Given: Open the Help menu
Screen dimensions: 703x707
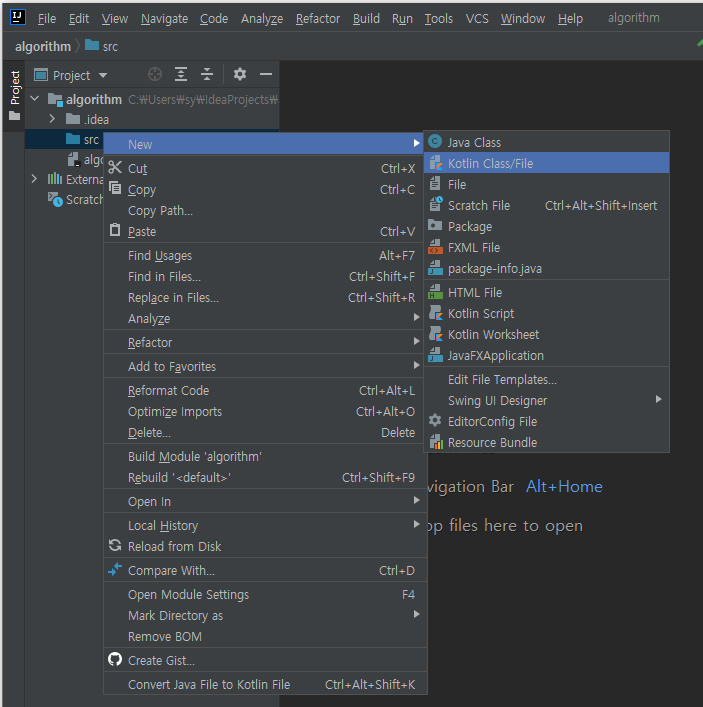Looking at the screenshot, I should (x=570, y=18).
